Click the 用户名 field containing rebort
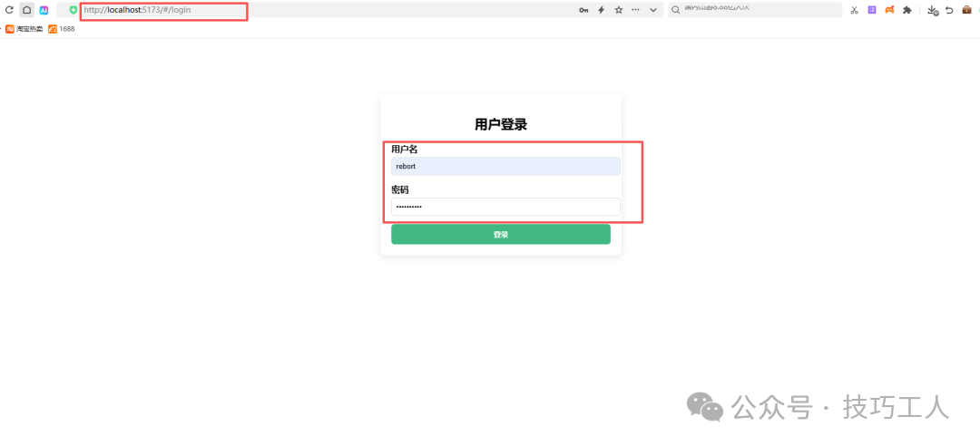This screenshot has height=446, width=980. click(x=505, y=166)
